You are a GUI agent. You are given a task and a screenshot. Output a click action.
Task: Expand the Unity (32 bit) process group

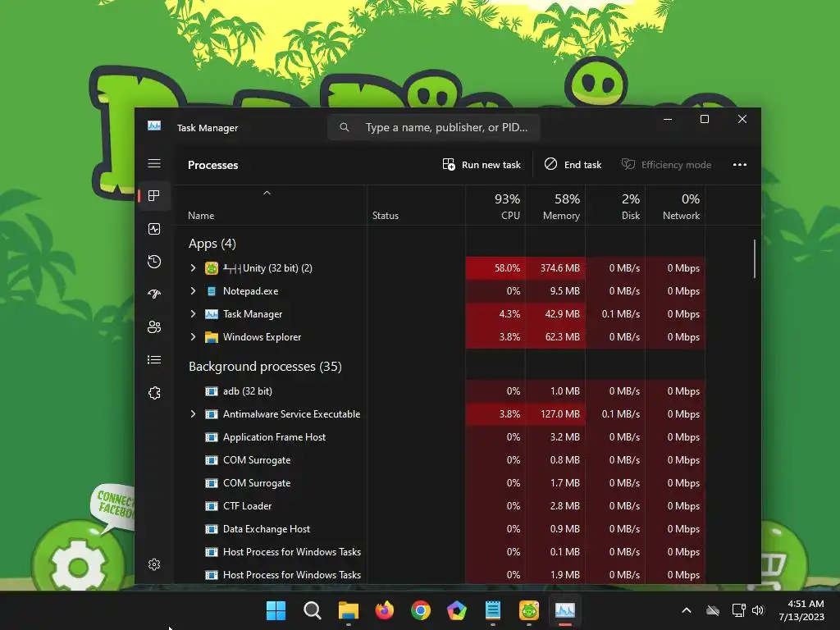tap(193, 268)
